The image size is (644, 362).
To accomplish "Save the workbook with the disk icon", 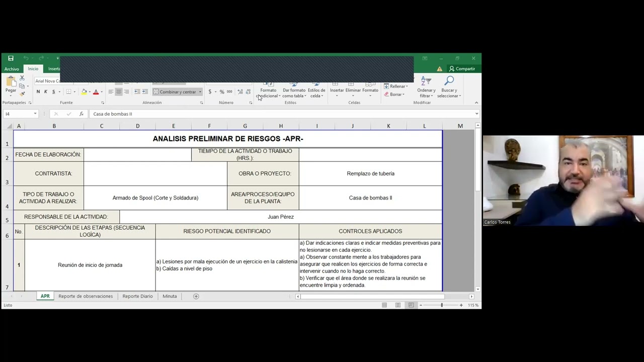I will 11,58.
